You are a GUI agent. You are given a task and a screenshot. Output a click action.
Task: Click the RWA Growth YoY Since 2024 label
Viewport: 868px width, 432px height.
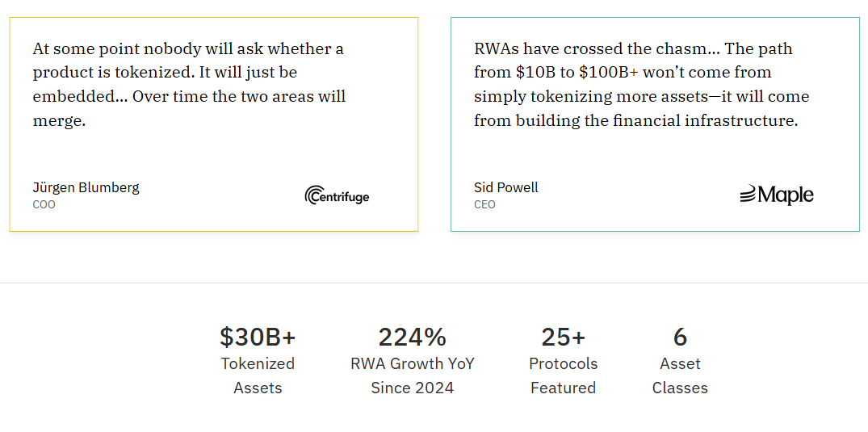[412, 375]
